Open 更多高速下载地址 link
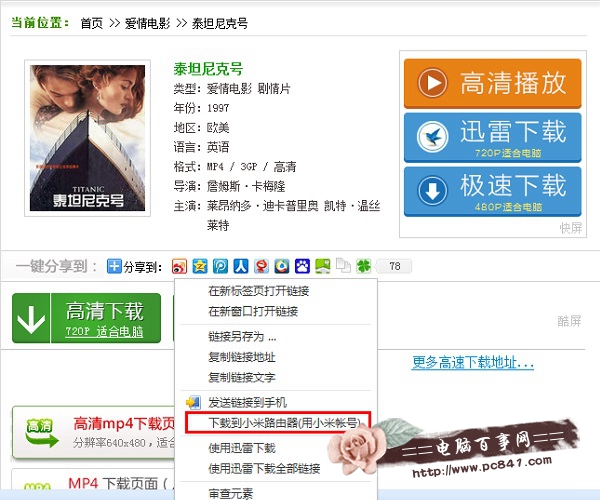Screen dimensions: 600x500 [x=473, y=362]
